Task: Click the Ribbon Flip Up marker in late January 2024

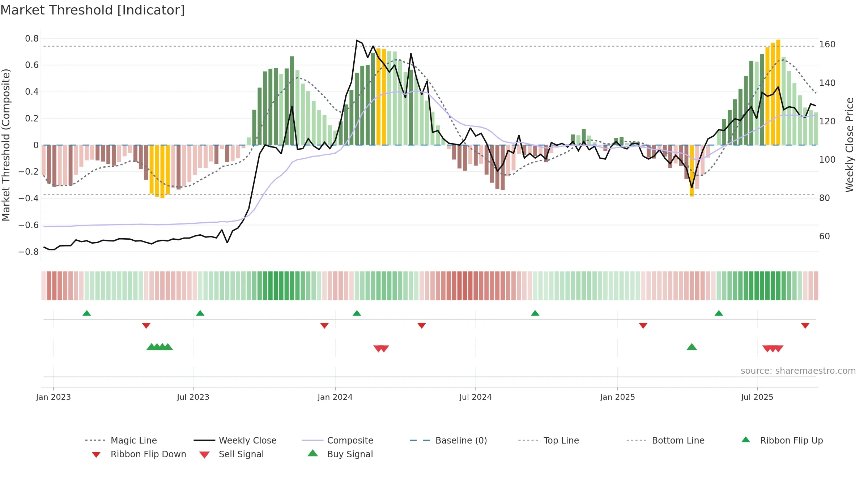Action: tap(357, 313)
